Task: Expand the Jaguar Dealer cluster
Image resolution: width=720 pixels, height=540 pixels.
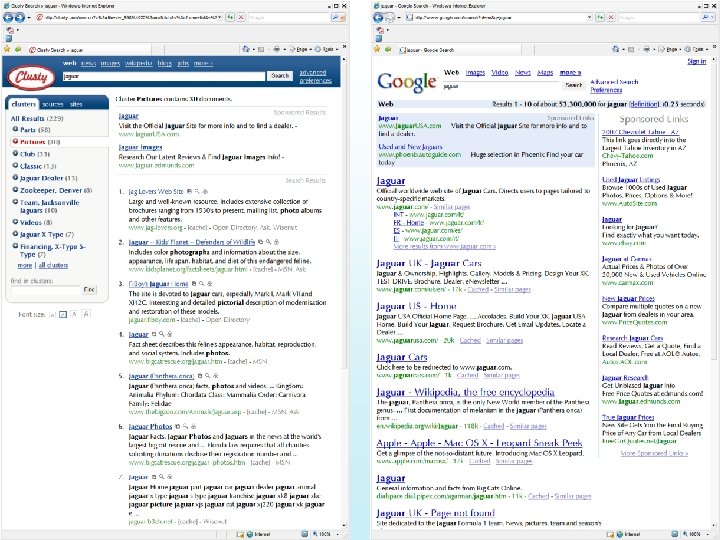Action: click(15, 177)
